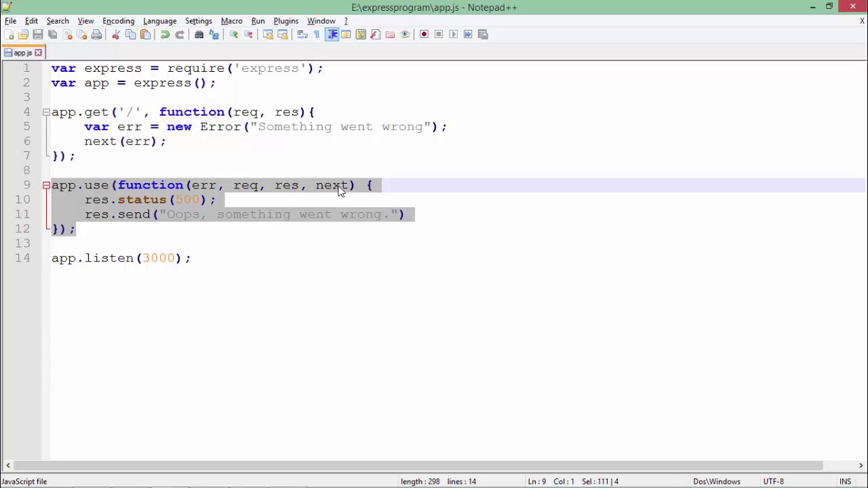Toggle the Function List panel icon
The height and width of the screenshot is (488, 868).
click(375, 35)
